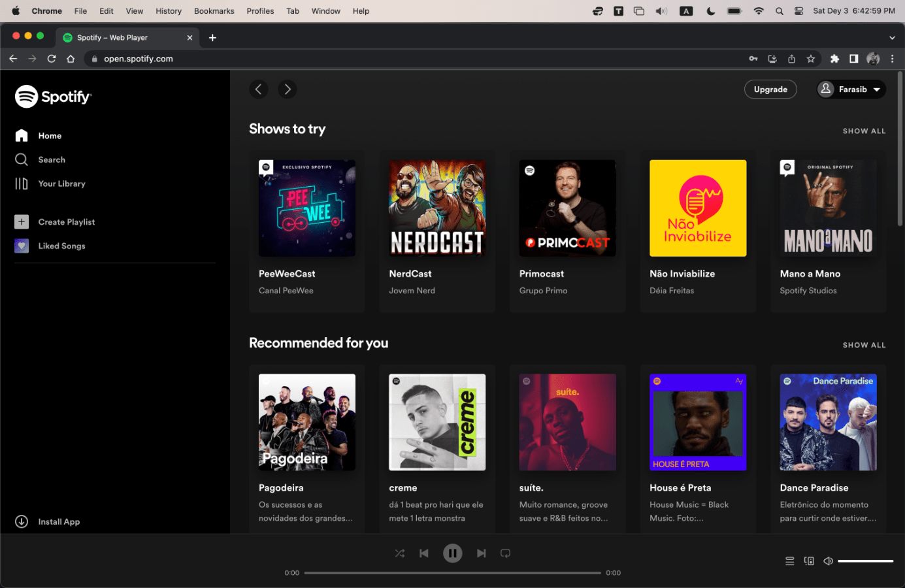Select the Spotify – Web Player tab

click(x=127, y=38)
